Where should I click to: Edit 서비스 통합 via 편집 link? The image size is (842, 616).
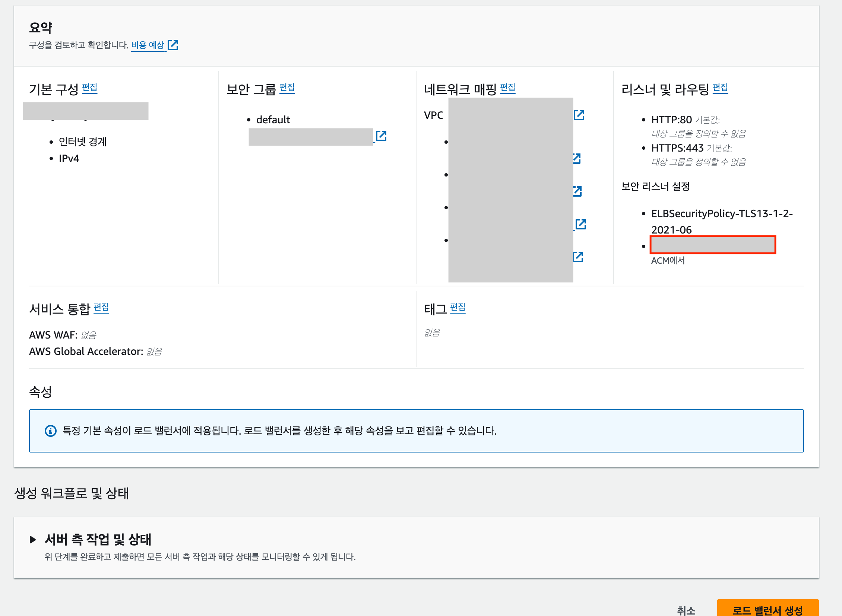tap(101, 308)
